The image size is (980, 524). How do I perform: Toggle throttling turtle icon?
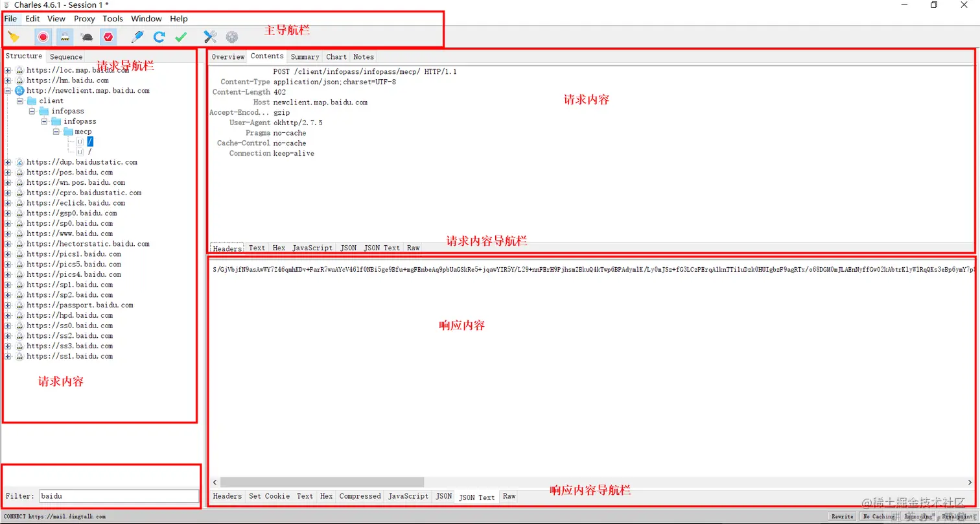(86, 38)
